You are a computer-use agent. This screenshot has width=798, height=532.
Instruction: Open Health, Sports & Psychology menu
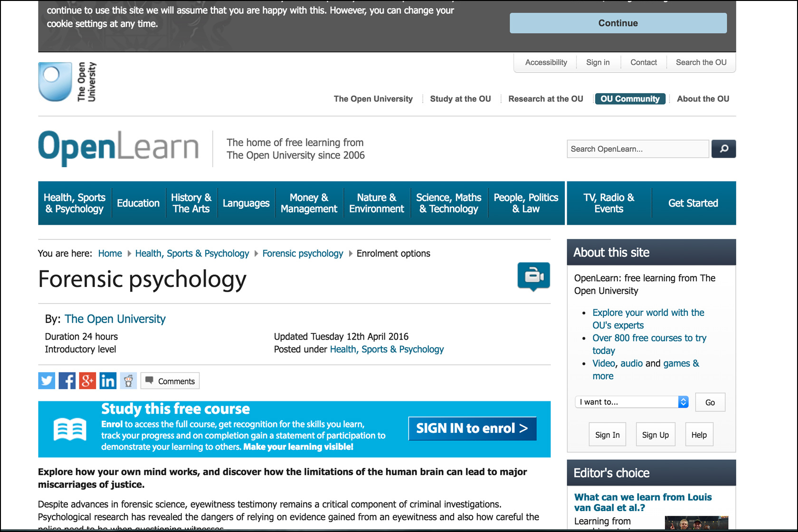click(75, 203)
